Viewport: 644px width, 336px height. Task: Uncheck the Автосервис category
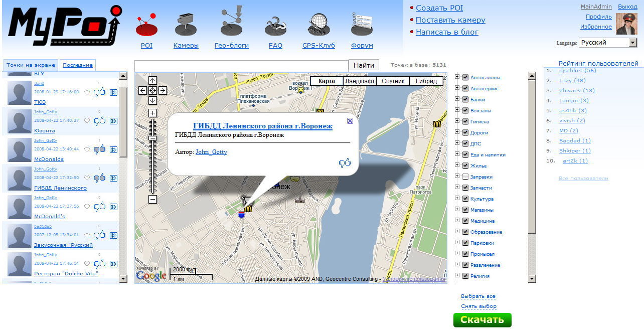[x=465, y=88]
